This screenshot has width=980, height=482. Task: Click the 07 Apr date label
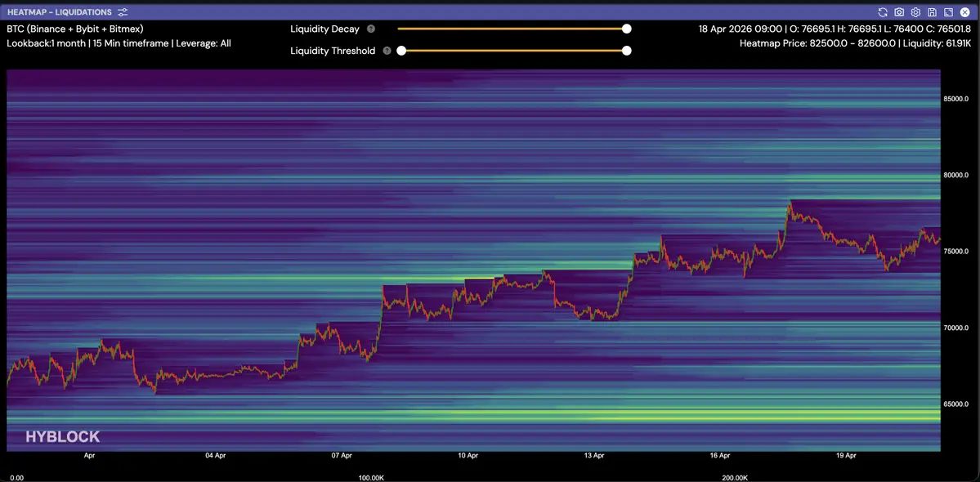342,456
